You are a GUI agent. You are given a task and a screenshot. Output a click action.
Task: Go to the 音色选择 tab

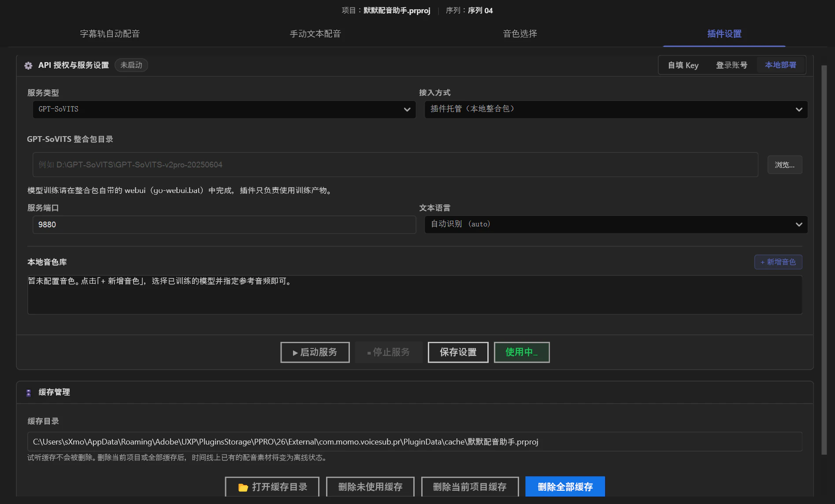[520, 34]
